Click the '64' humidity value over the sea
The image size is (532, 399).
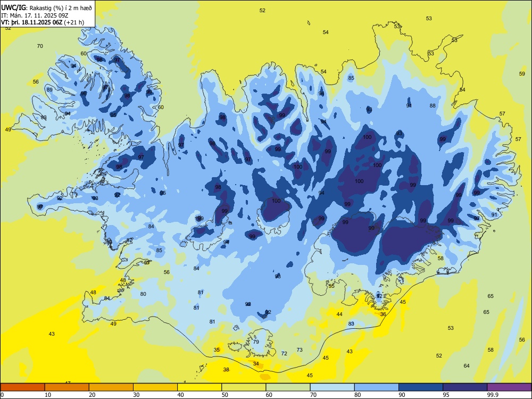coord(467,366)
